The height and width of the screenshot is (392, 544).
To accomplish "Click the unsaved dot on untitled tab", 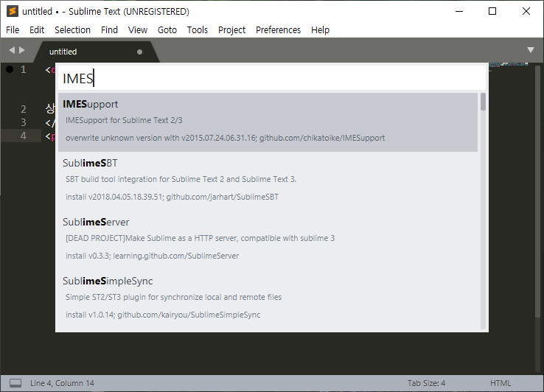I will 139,52.
